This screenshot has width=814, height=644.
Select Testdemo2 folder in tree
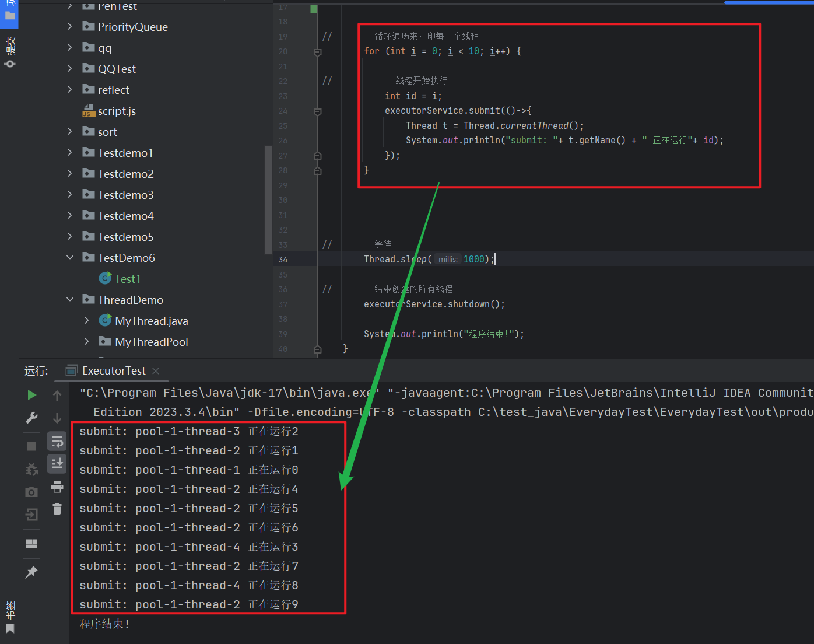coord(125,174)
